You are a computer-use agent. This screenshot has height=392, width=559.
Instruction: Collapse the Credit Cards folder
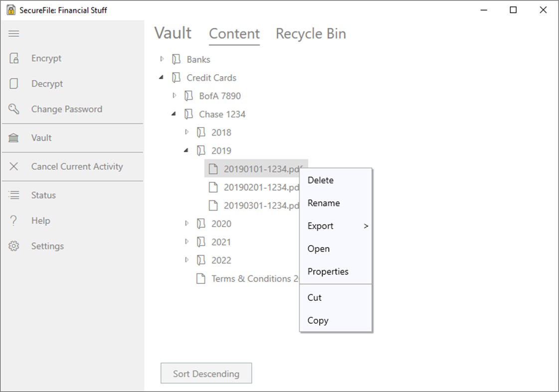pos(162,77)
